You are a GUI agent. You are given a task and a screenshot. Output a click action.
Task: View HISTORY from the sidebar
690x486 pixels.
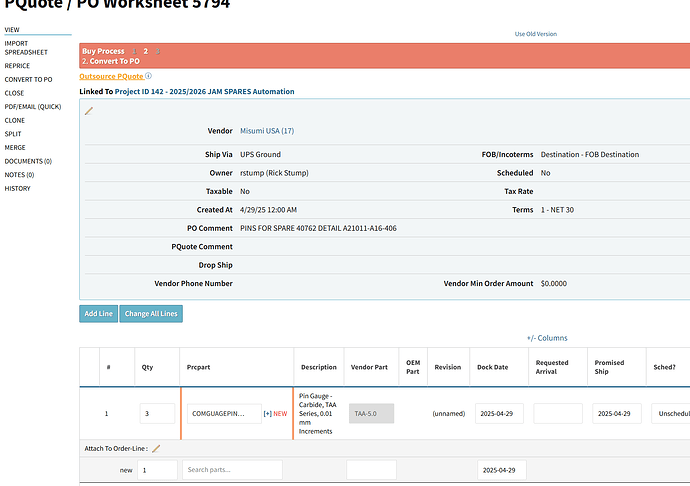coord(17,188)
